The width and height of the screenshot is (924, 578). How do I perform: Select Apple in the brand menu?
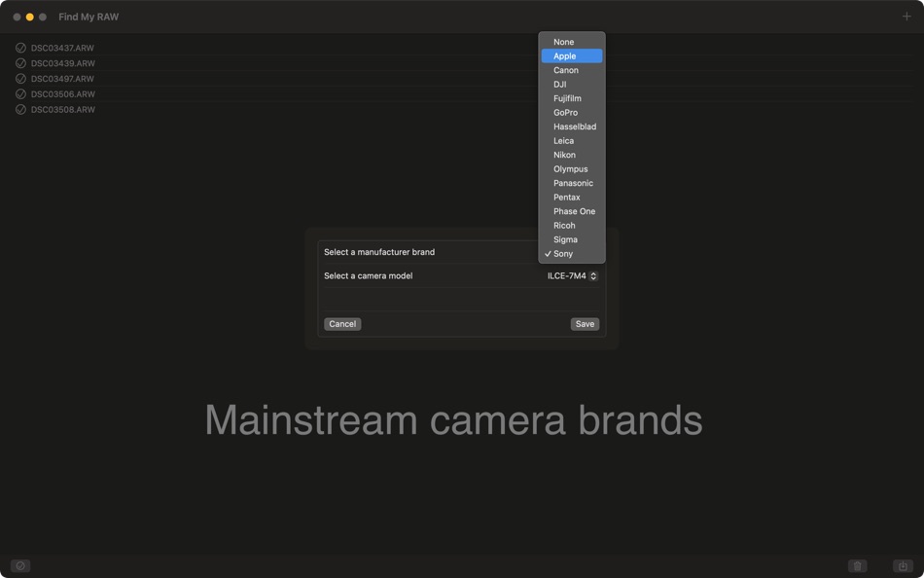pos(572,56)
